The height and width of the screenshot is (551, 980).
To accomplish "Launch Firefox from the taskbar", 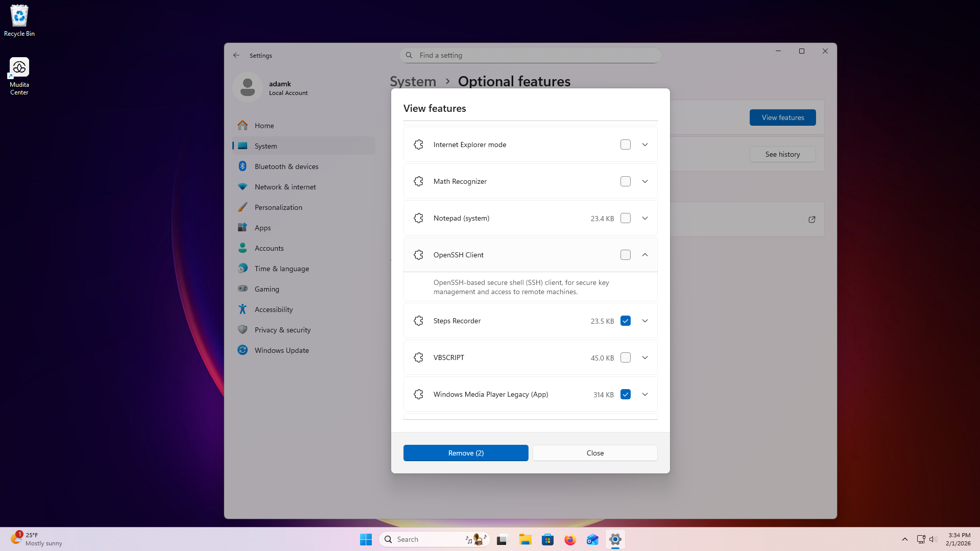I will 570,539.
